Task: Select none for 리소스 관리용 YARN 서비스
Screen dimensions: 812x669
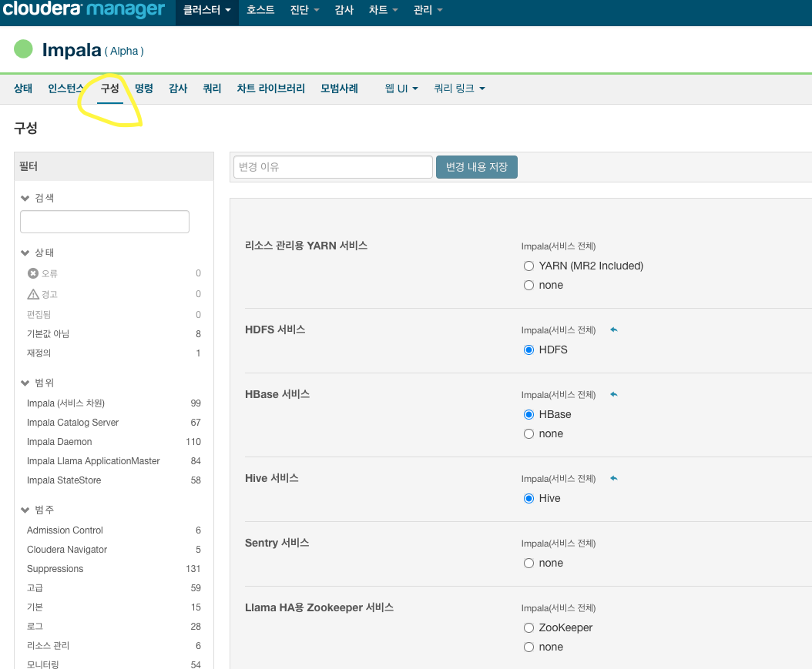Action: pyautogui.click(x=528, y=285)
